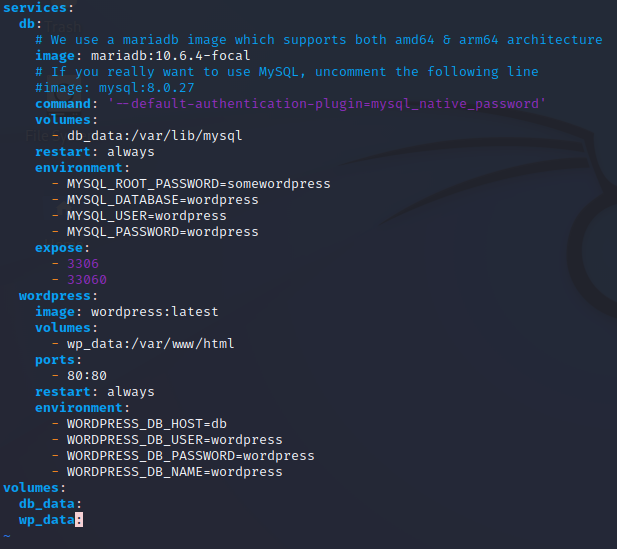Click the 'volumes:' key under wordpress service
This screenshot has height=549, width=617.
(x=66, y=328)
